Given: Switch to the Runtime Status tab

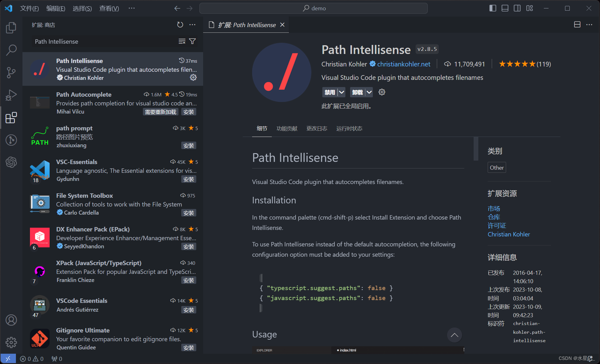Looking at the screenshot, I should [x=349, y=129].
